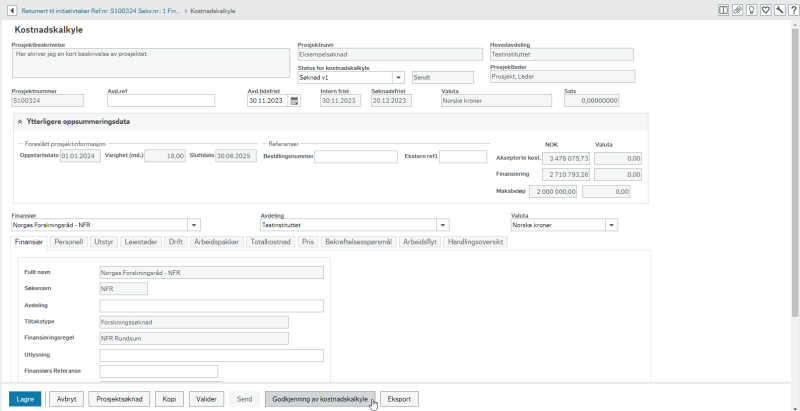Image resolution: width=800 pixels, height=411 pixels.
Task: Open the lower Valuta dropdown
Action: pyautogui.click(x=611, y=225)
